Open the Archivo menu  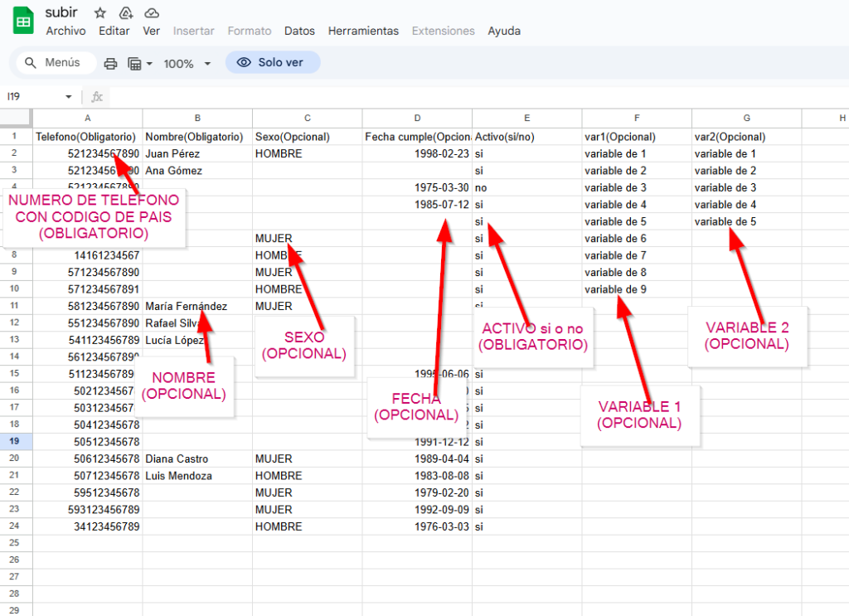(65, 31)
